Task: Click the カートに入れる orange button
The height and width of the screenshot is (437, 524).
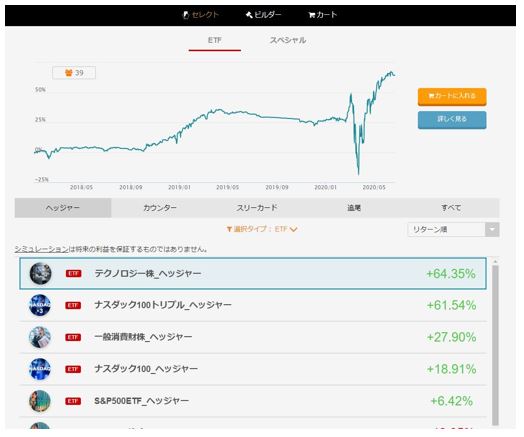Action: (x=452, y=97)
